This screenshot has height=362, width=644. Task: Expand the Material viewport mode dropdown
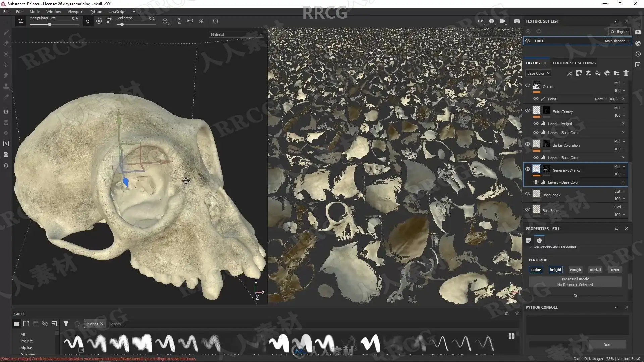tap(236, 35)
